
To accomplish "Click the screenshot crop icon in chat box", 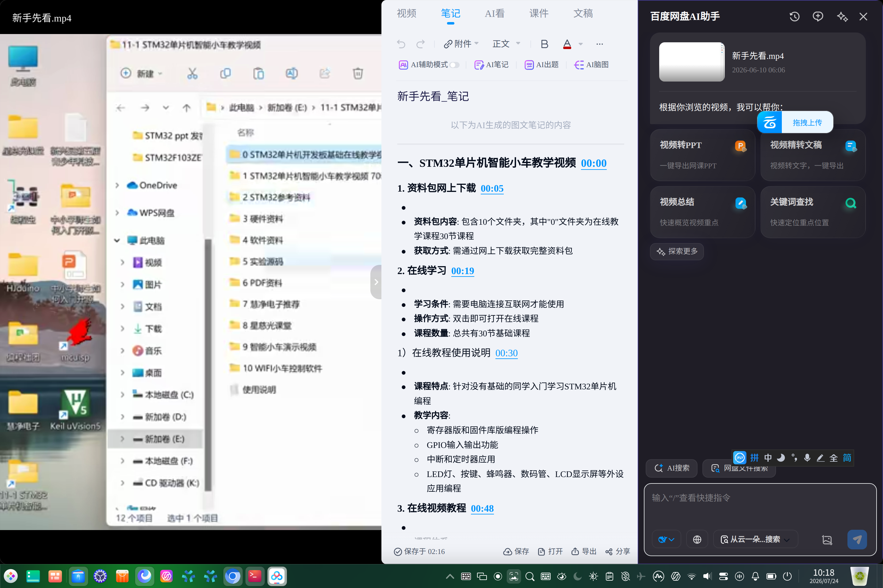I will 827,540.
